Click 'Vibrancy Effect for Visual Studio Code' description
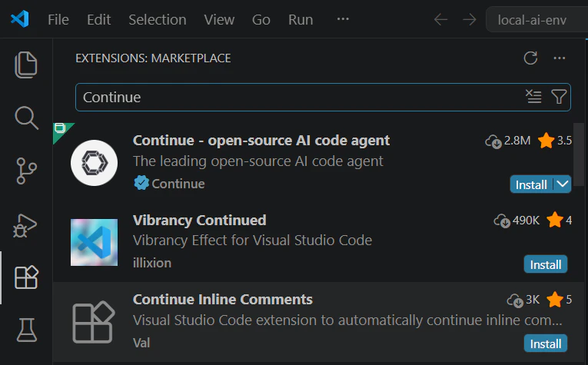Viewport: 588px width, 365px height. (x=252, y=241)
